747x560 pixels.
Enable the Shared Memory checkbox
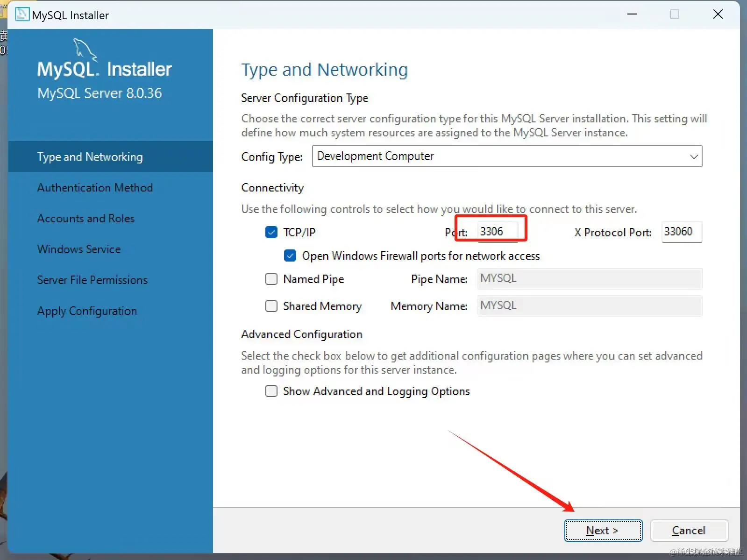click(x=271, y=306)
